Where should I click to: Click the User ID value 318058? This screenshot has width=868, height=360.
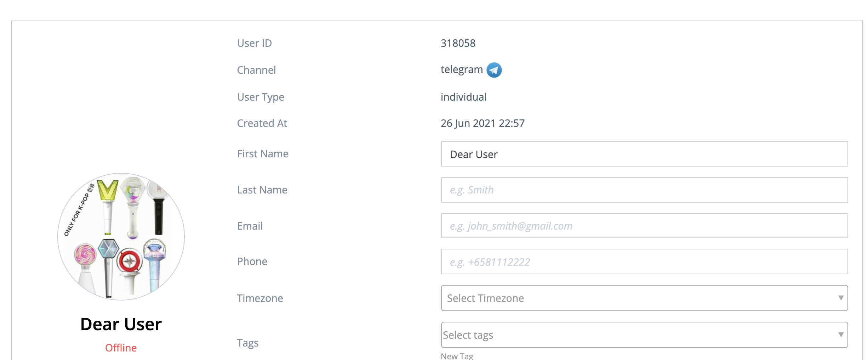(x=458, y=43)
